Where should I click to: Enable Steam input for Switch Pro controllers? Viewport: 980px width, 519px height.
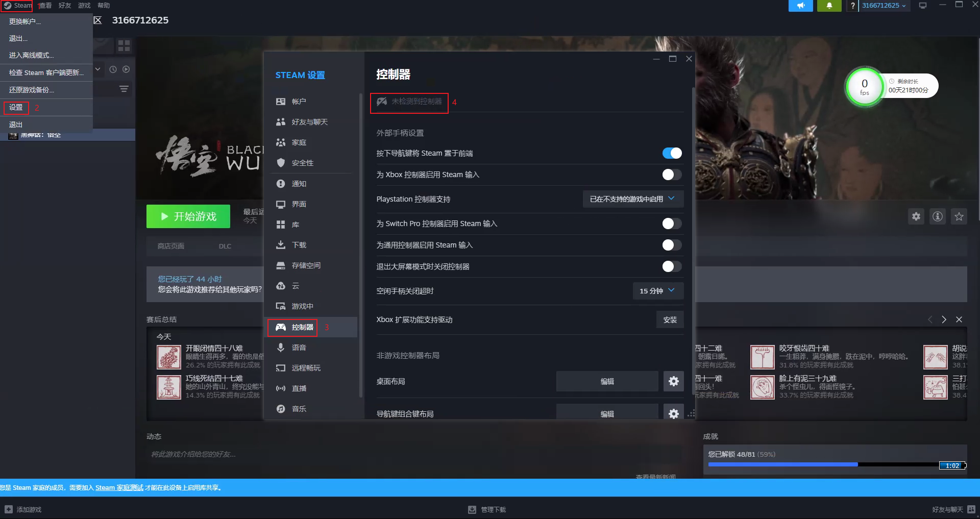672,224
